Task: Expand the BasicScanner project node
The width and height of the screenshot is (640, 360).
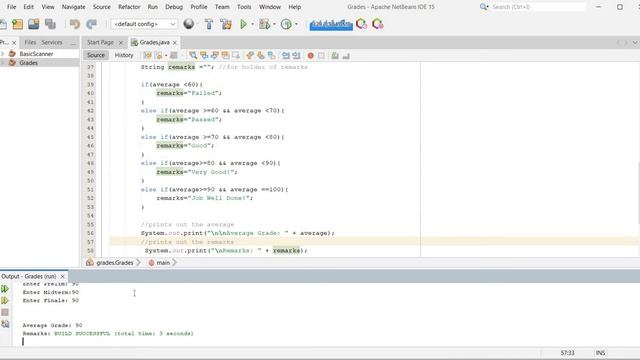Action: pos(3,54)
